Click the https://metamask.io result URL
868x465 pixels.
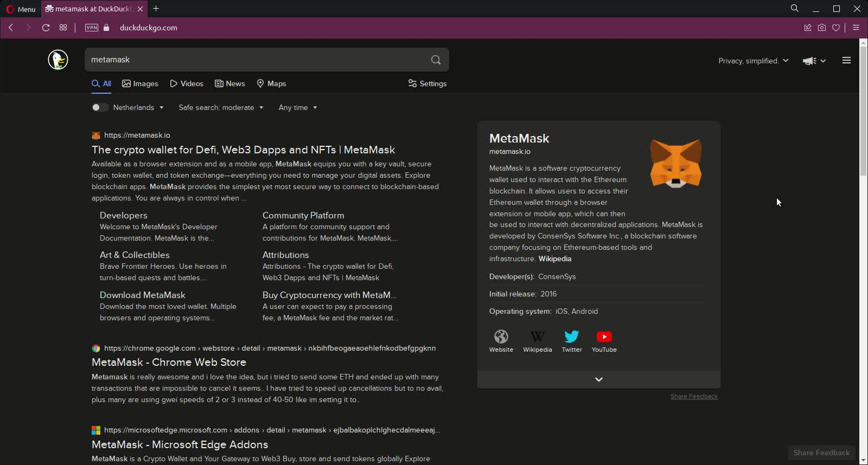point(137,135)
